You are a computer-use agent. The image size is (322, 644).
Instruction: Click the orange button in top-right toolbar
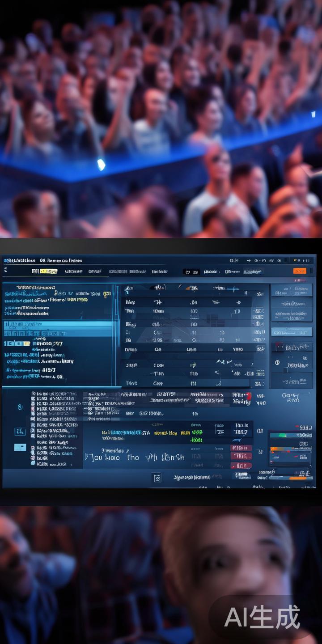299,271
